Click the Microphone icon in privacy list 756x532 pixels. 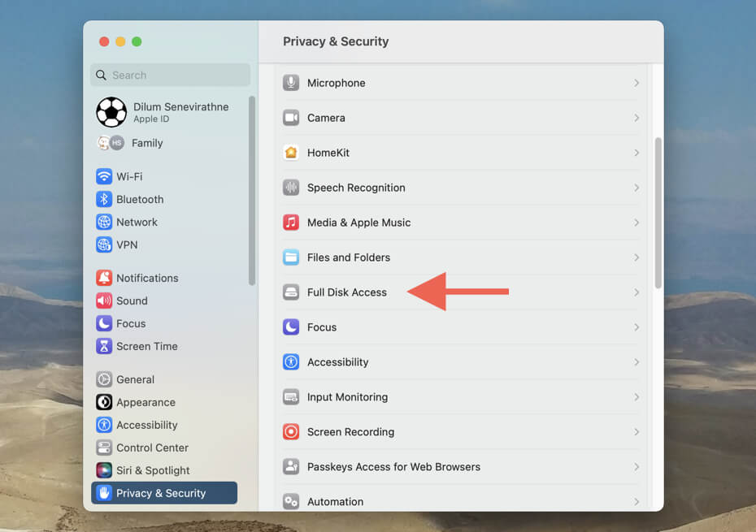click(291, 83)
